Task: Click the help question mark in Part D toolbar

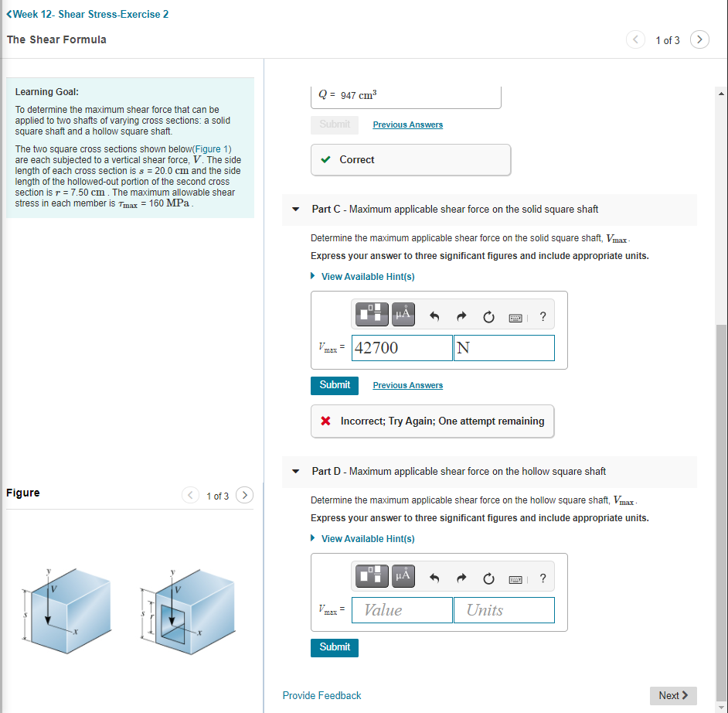Action: (x=543, y=577)
